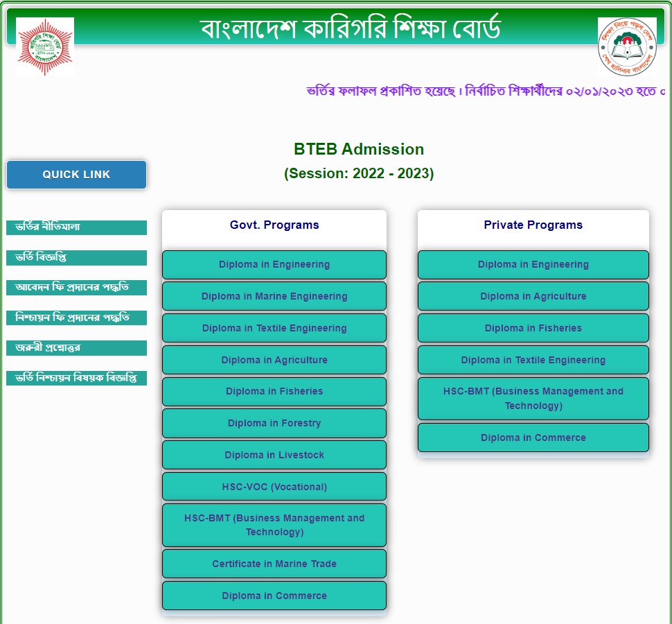Choose Diploma in Forestry program
This screenshot has width=672, height=624.
pyautogui.click(x=274, y=424)
